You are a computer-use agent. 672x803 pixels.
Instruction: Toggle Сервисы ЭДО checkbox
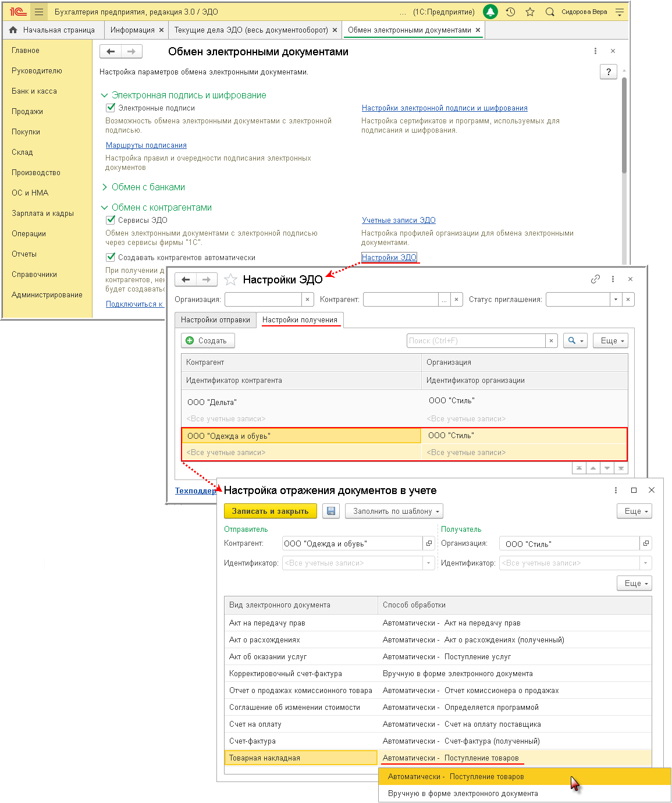pos(111,220)
